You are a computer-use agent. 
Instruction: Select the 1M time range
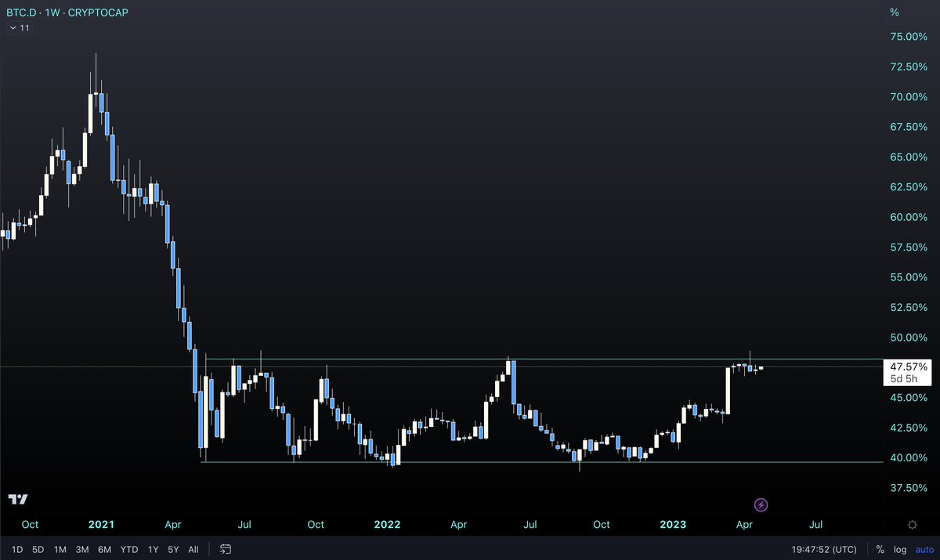click(60, 549)
